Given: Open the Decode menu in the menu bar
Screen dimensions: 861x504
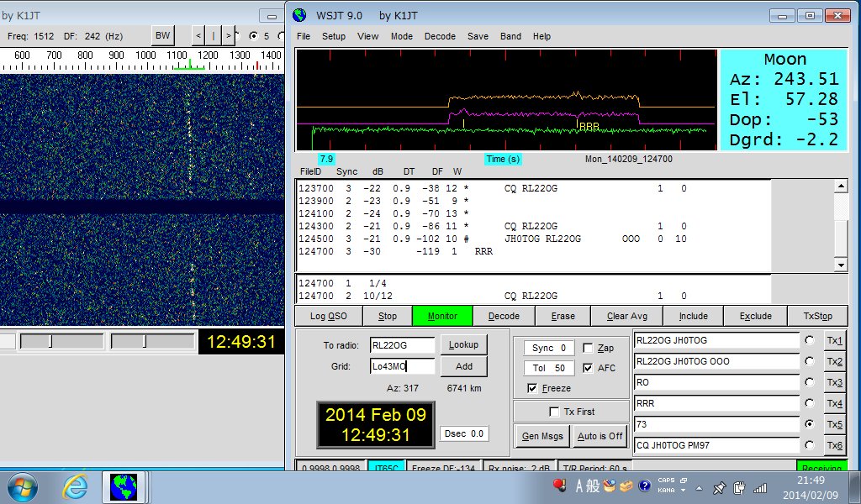Looking at the screenshot, I should (x=440, y=36).
